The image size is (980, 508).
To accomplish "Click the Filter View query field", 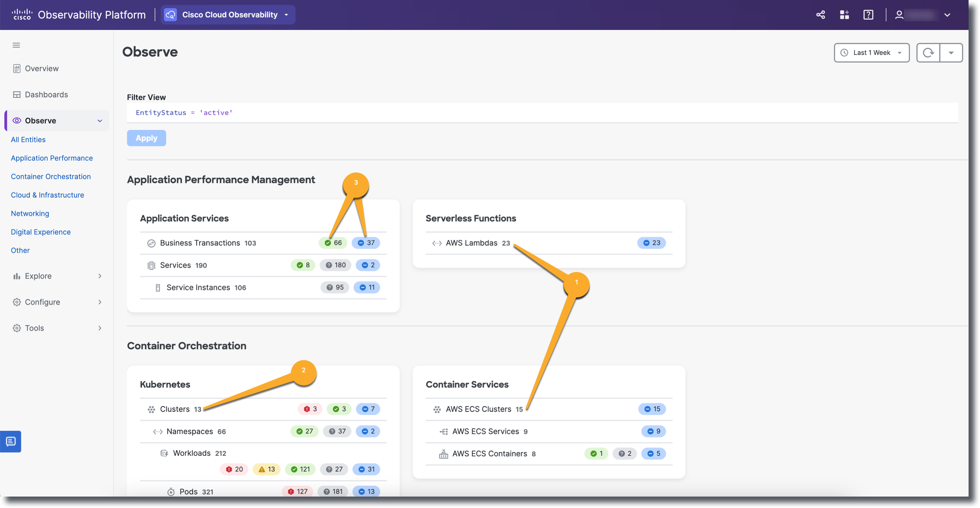I will click(542, 113).
